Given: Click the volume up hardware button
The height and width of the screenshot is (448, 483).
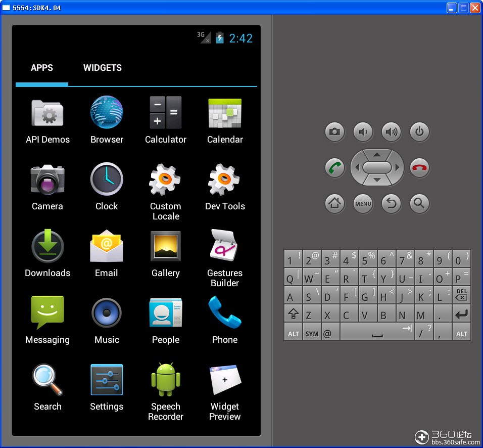Looking at the screenshot, I should click(391, 132).
